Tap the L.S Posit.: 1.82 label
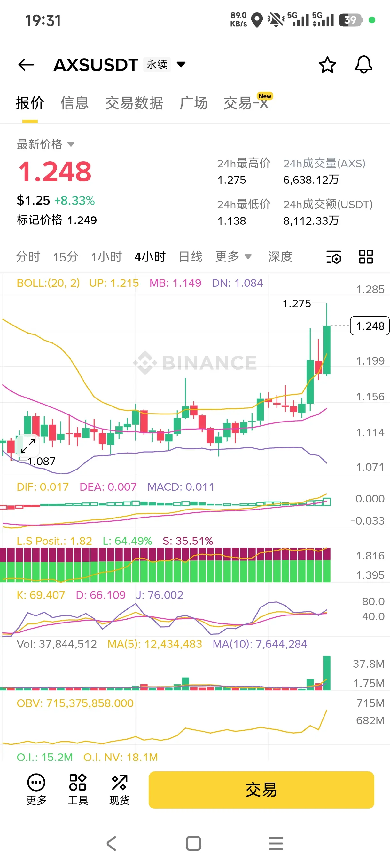This screenshot has height=868, width=390. [x=54, y=541]
